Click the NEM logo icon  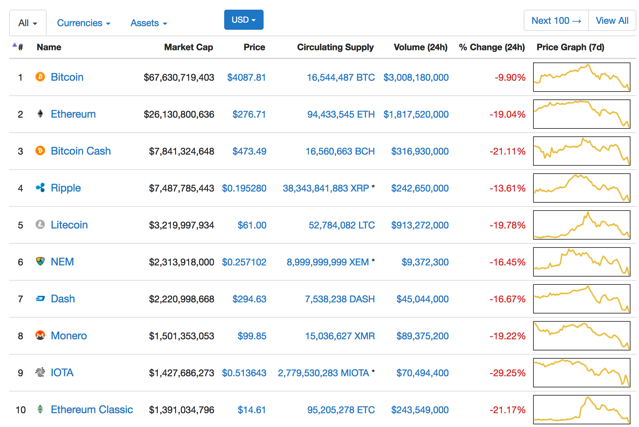coord(40,262)
